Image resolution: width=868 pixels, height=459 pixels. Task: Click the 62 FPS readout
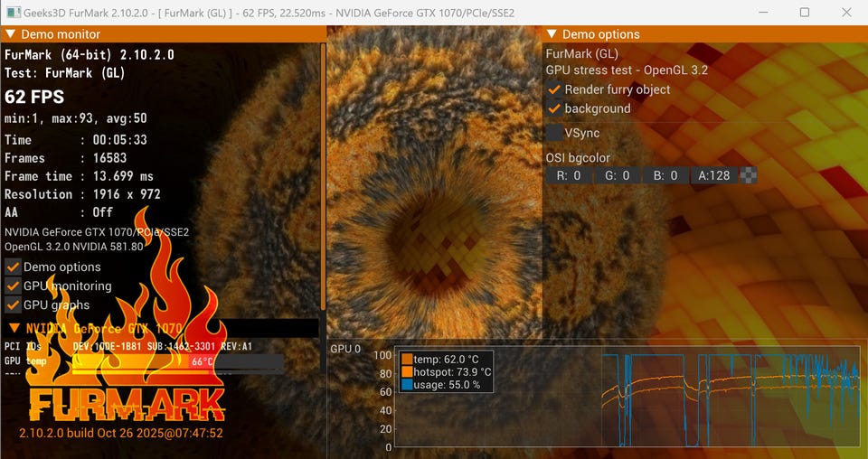[x=34, y=97]
